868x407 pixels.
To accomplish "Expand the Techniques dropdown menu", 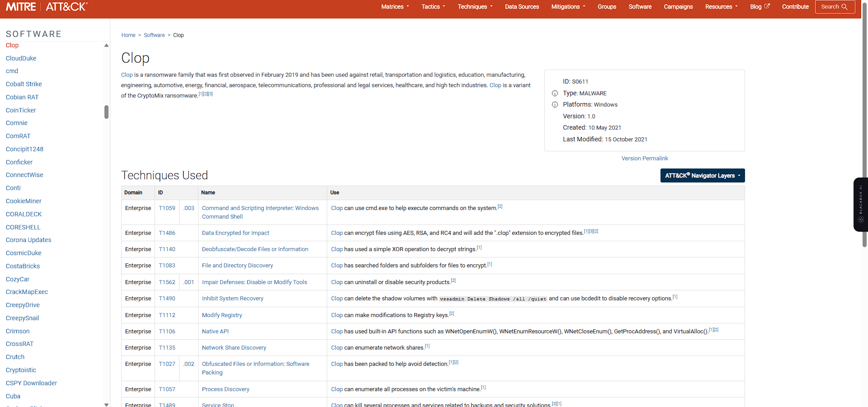I will click(x=475, y=7).
